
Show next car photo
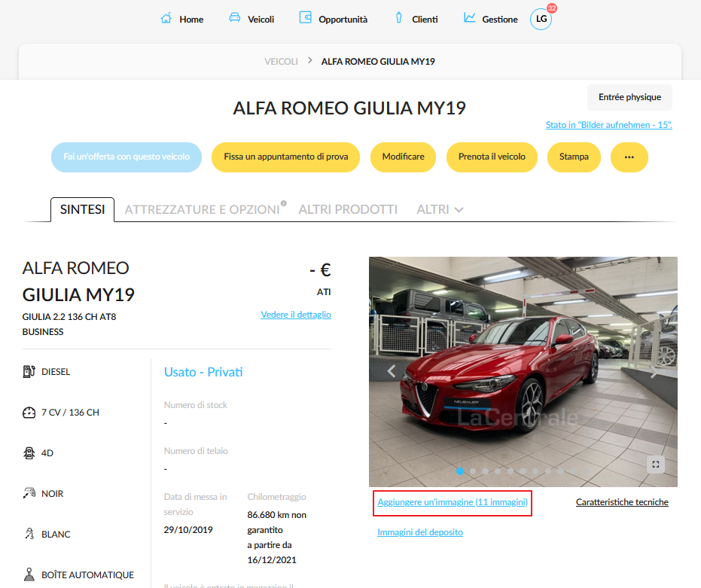[654, 371]
